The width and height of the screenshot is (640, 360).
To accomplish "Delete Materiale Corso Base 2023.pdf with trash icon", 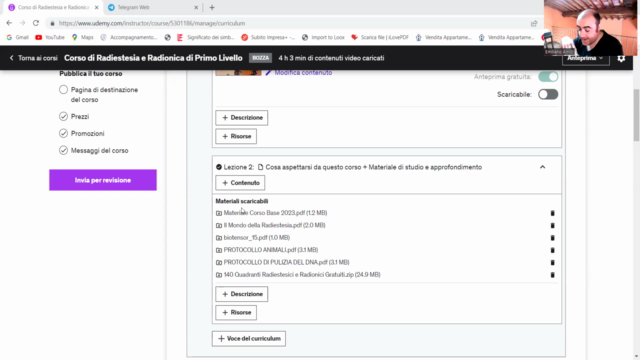I will [x=552, y=213].
